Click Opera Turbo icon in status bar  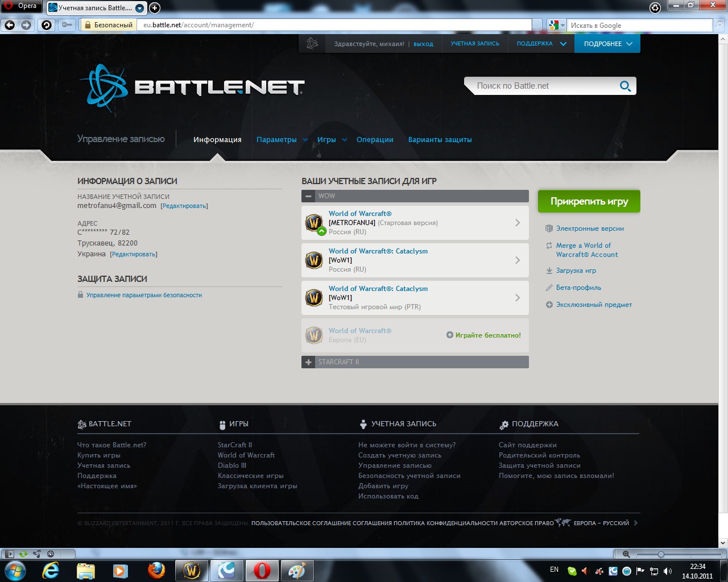(51, 554)
